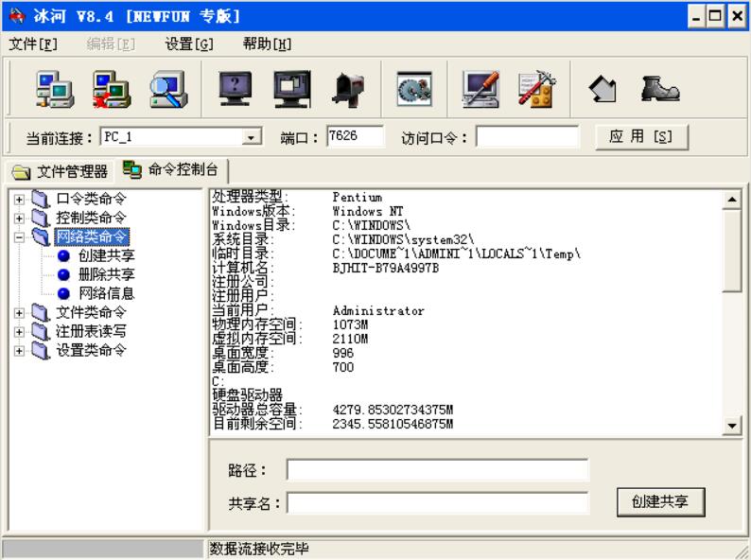The image size is (751, 560).
Task: Click the 冰河 application title bar icon
Action: pyautogui.click(x=17, y=16)
